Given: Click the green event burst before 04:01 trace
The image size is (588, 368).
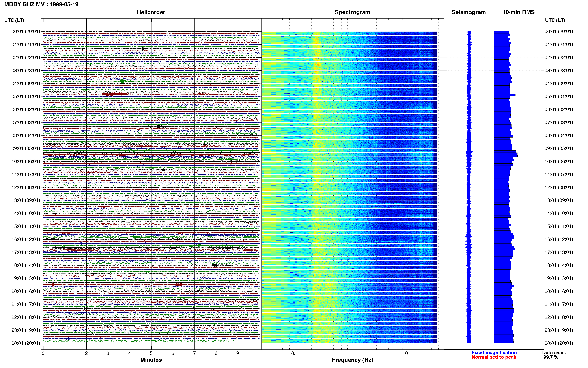Looking at the screenshot, I should point(122,81).
